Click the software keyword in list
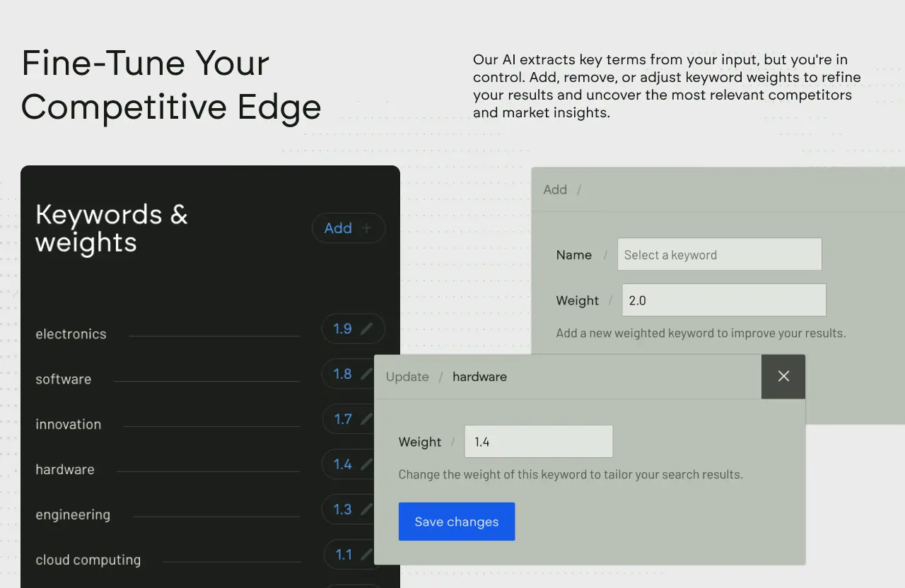The width and height of the screenshot is (905, 588). 64,380
